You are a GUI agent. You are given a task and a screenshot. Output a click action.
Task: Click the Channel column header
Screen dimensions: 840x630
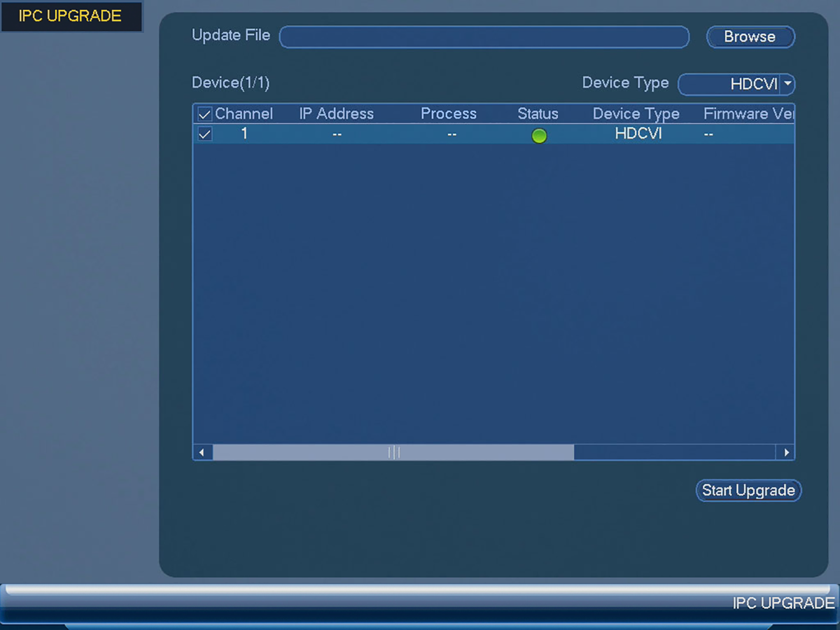coord(244,114)
